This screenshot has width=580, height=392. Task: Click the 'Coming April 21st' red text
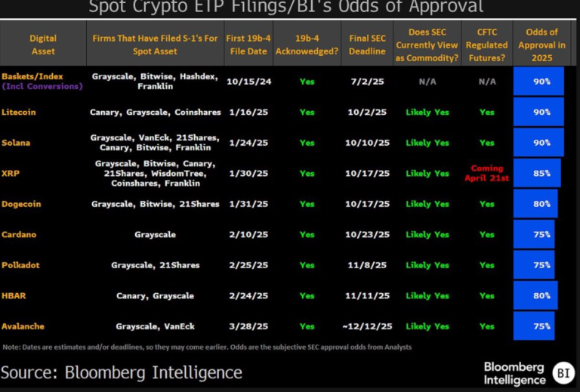point(487,173)
